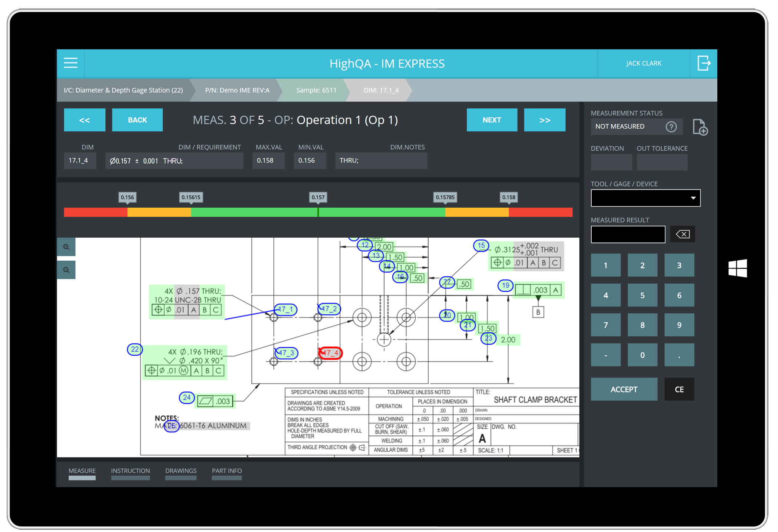Click the backspace icon by Measured Result
Image resolution: width=778 pixels, height=532 pixels.
click(x=682, y=234)
